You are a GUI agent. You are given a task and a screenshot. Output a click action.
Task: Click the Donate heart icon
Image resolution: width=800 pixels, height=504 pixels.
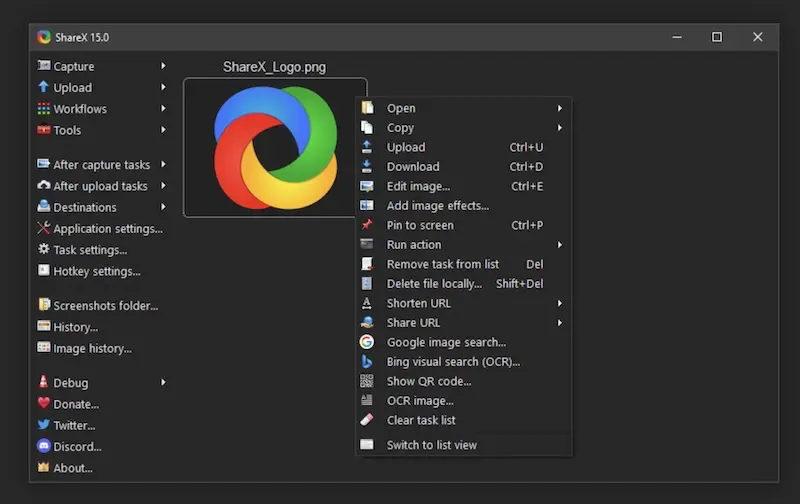click(x=44, y=403)
